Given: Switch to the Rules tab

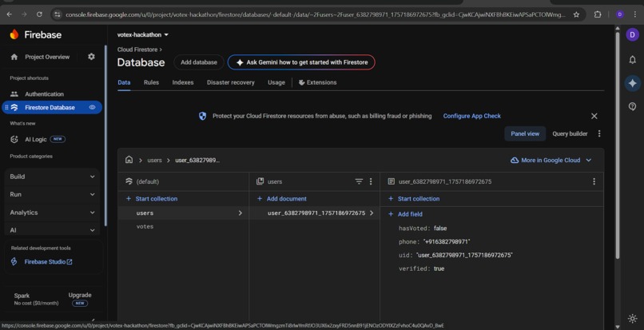Looking at the screenshot, I should click(151, 82).
